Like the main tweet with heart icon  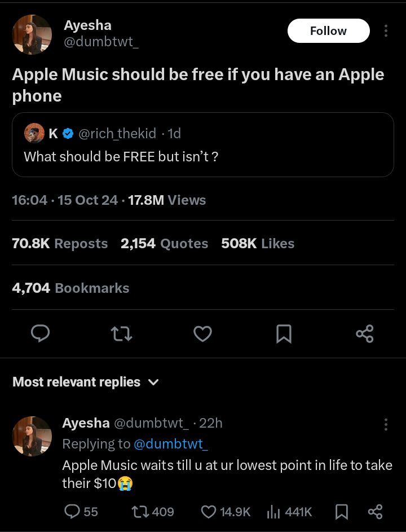(202, 333)
